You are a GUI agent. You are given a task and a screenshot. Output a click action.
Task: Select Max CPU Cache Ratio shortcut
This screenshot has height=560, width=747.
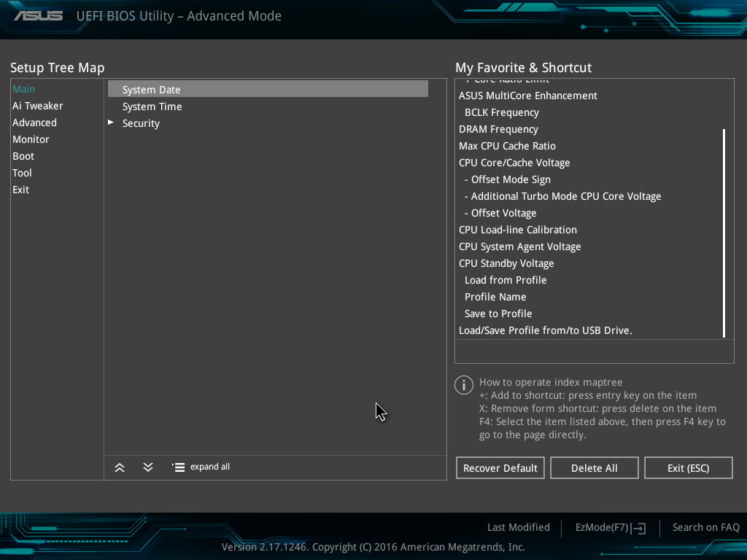[x=507, y=146]
